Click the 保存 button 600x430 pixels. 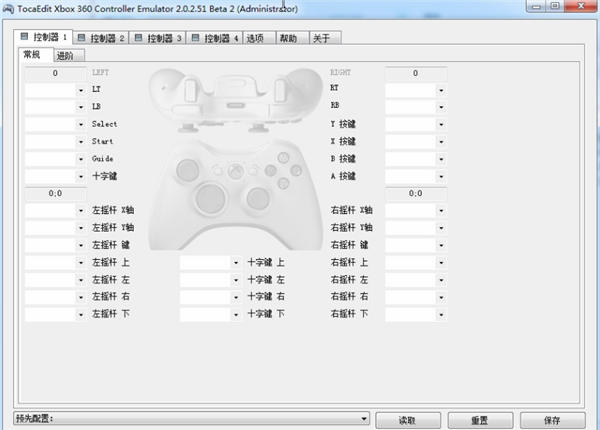point(553,420)
